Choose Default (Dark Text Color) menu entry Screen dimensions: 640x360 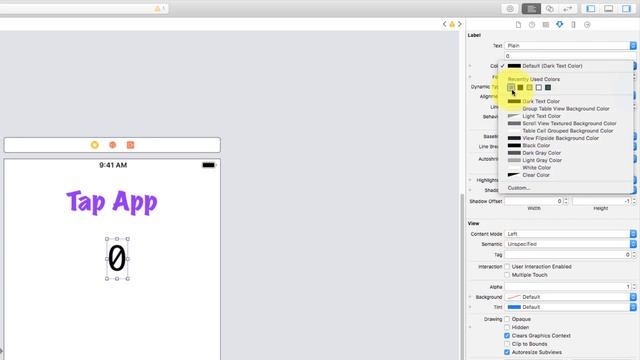566,66
